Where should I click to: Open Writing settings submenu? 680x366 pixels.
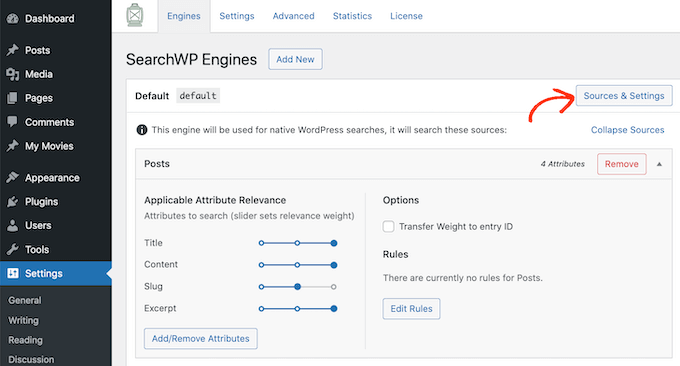(x=23, y=320)
